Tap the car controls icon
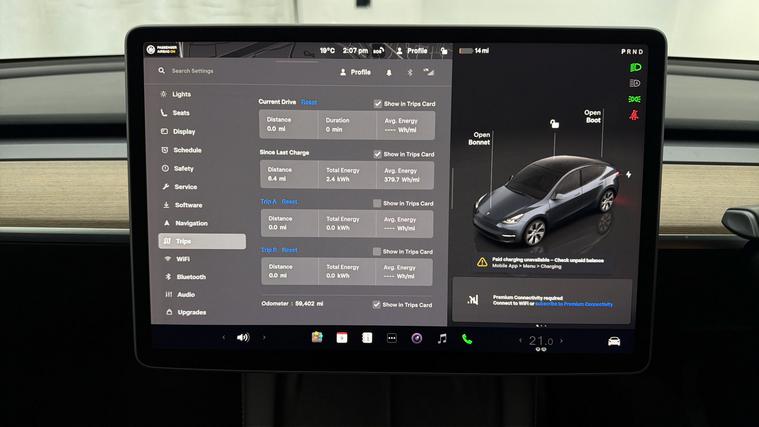 [x=614, y=341]
